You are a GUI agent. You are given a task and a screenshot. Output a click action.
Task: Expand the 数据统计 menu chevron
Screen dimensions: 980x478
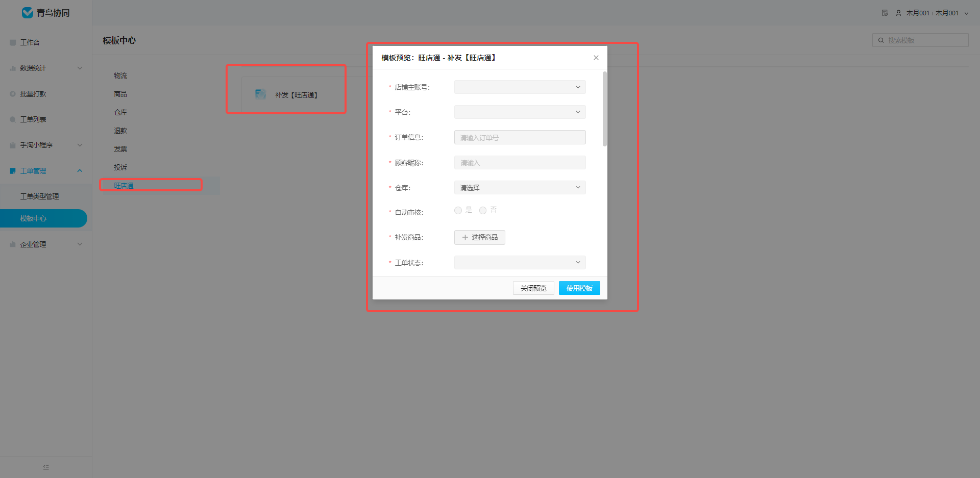point(80,68)
